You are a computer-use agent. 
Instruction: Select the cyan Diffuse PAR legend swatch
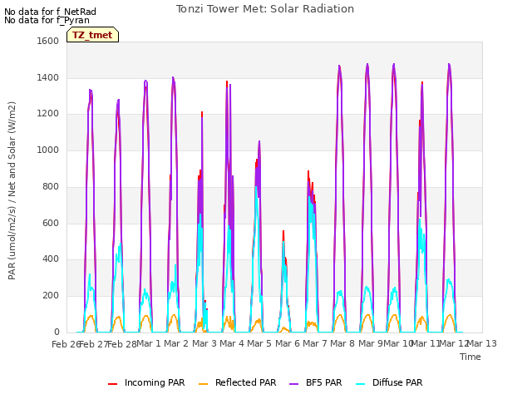[x=361, y=384]
